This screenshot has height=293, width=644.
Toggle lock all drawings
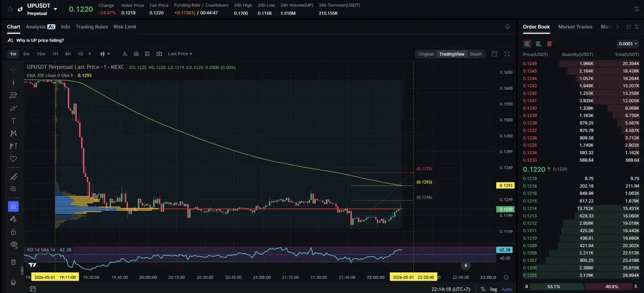[13, 232]
